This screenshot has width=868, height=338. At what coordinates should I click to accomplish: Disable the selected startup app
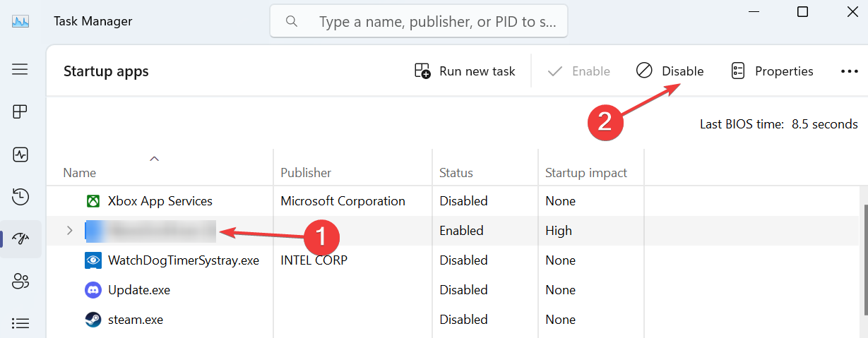(x=670, y=71)
